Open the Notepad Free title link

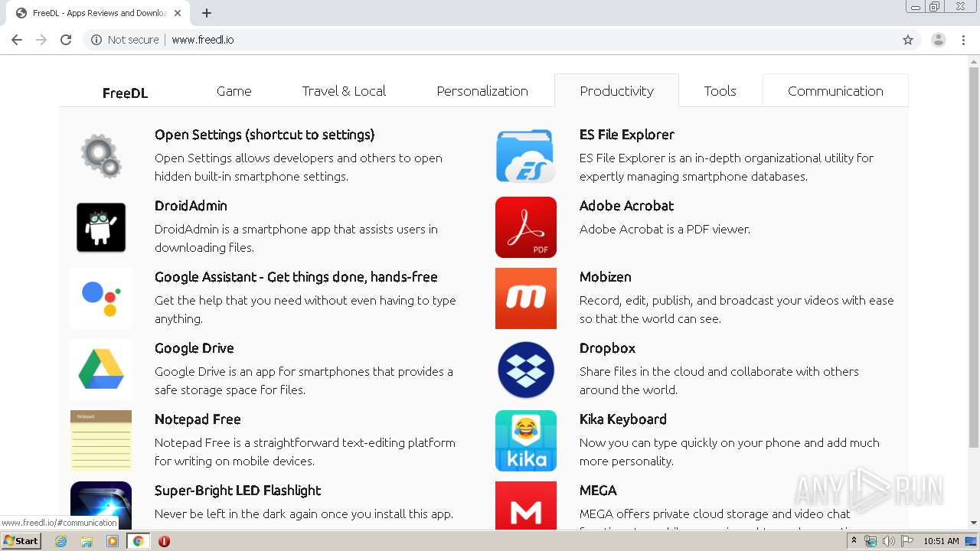coord(198,419)
